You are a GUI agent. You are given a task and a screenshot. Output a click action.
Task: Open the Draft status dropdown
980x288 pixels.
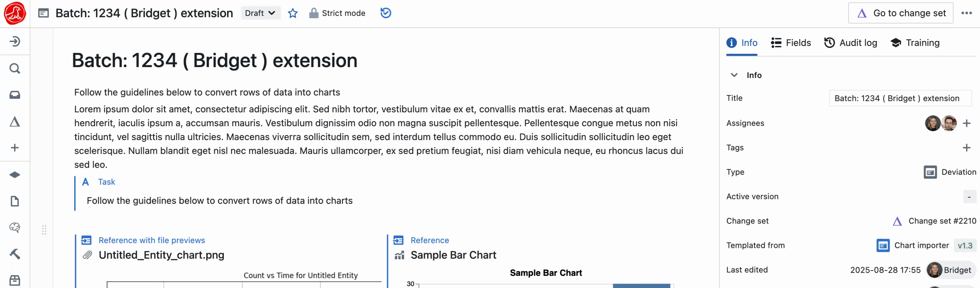point(260,13)
